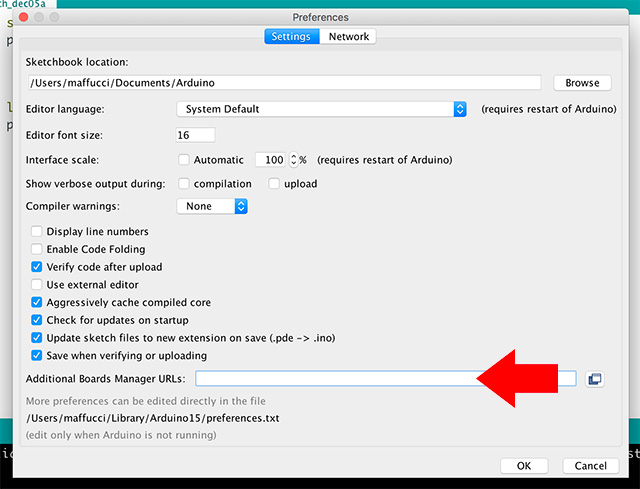Toggle Use external editor option

(x=37, y=285)
